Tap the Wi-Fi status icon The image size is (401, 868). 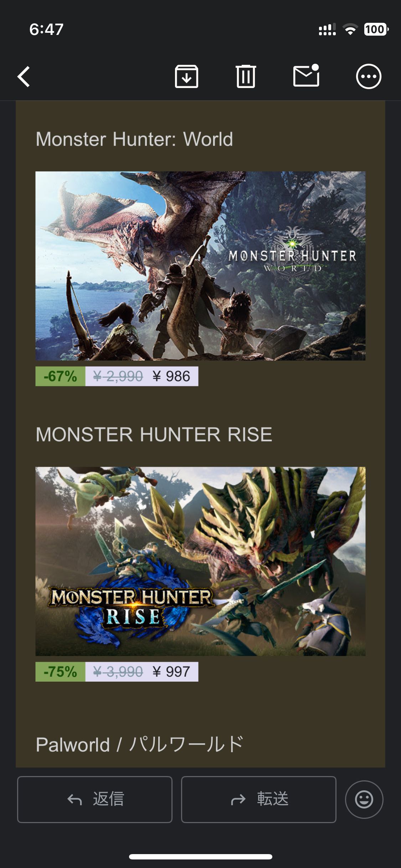point(350,29)
